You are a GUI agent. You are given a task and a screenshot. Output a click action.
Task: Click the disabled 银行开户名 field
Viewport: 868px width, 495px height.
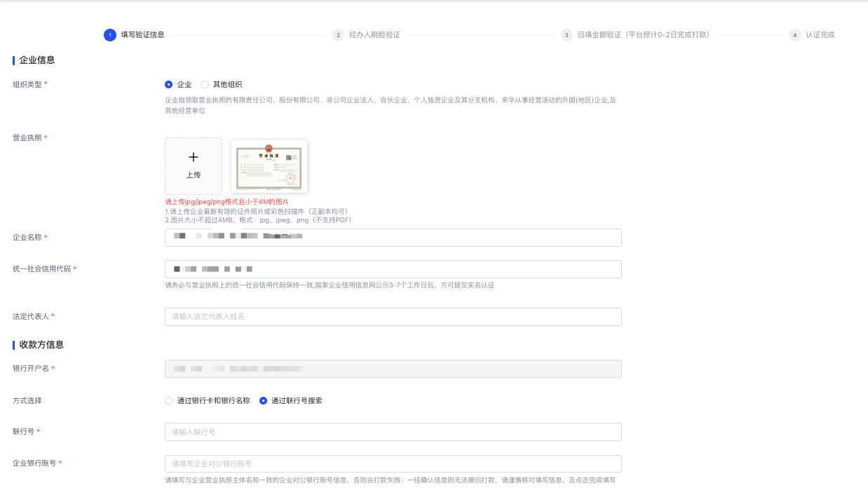coord(393,369)
